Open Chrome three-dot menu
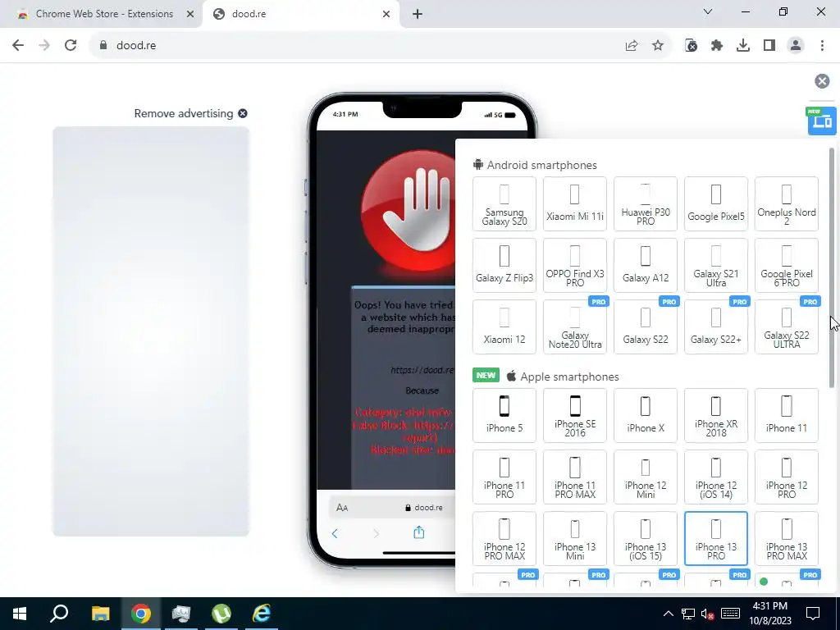 (822, 46)
